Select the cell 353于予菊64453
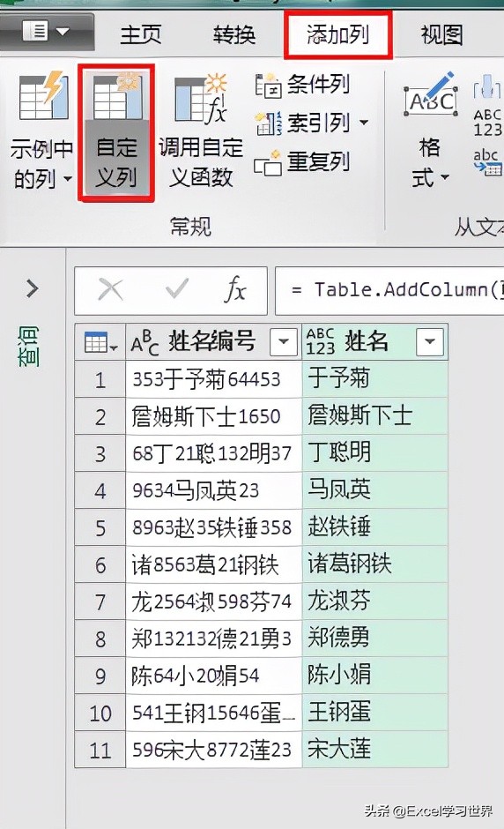 point(213,379)
